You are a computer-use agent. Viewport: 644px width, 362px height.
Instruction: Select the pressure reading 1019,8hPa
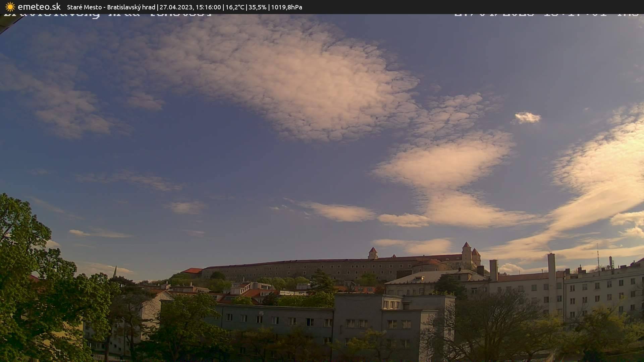[x=287, y=7]
